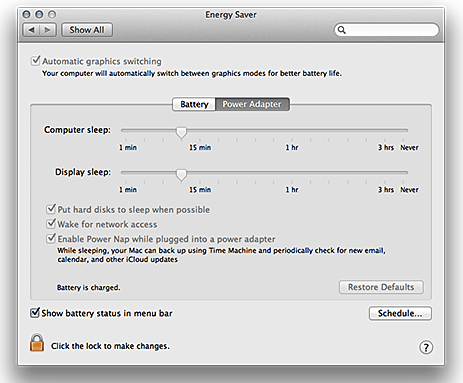This screenshot has height=383, width=463.
Task: Toggle Enable Power Nap checkbox
Action: coord(51,238)
